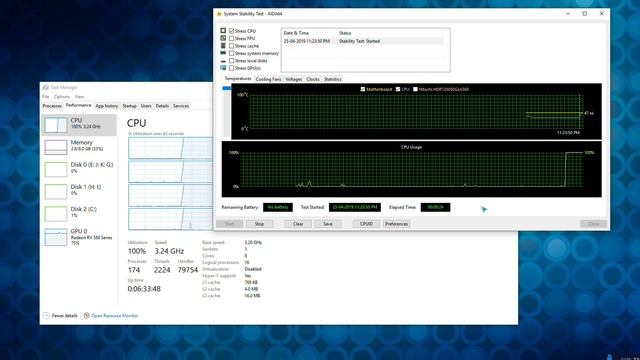Collapse Task Manager with the Fewer details arrow
This screenshot has height=360, width=640.
coord(46,316)
